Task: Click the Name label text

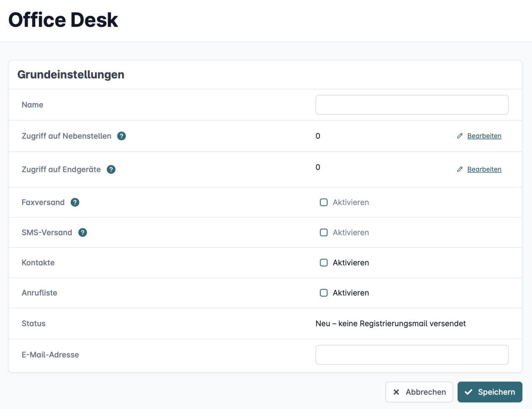Action: coord(32,104)
